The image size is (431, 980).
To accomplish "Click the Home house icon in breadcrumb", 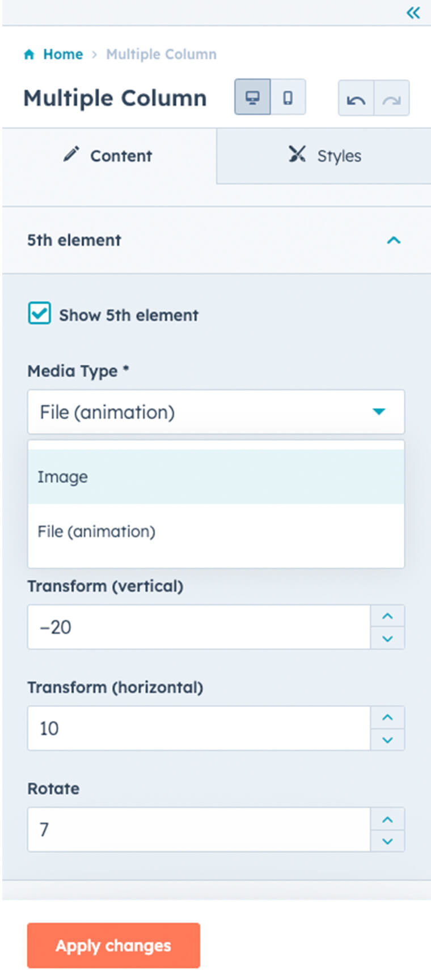I will (x=29, y=54).
